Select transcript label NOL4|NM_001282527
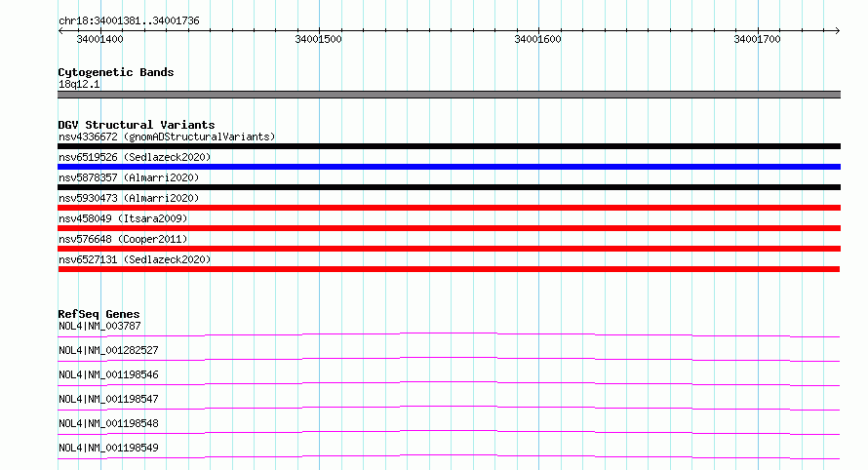868x470 pixels. (108, 350)
